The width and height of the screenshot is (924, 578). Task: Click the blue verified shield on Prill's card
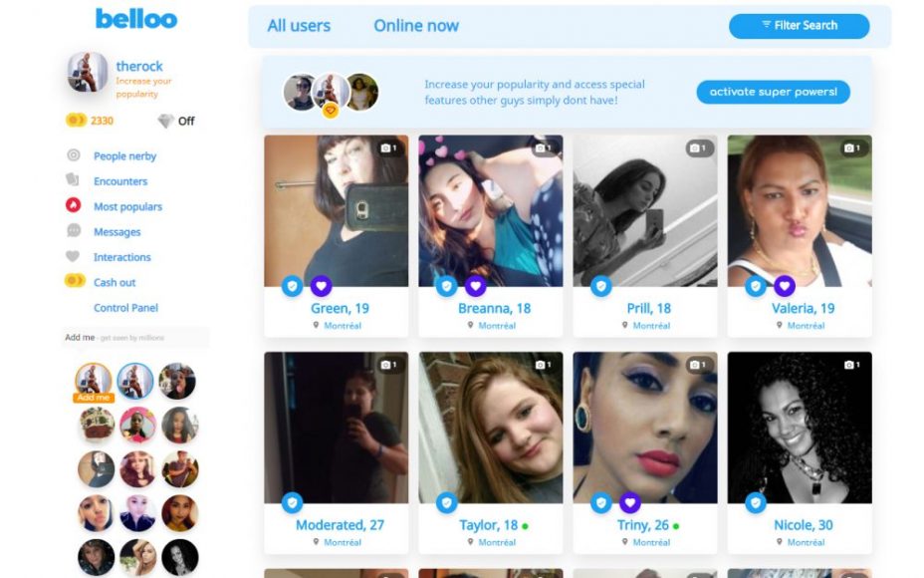click(601, 287)
